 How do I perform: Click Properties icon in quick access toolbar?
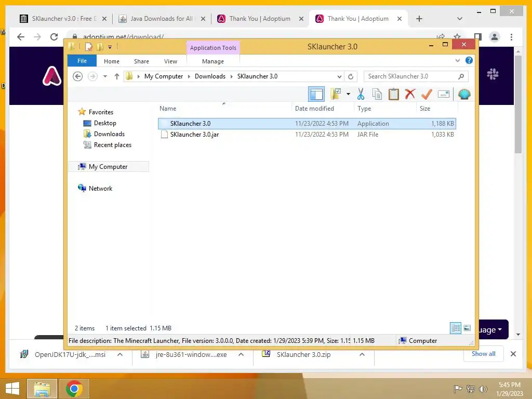[88, 47]
